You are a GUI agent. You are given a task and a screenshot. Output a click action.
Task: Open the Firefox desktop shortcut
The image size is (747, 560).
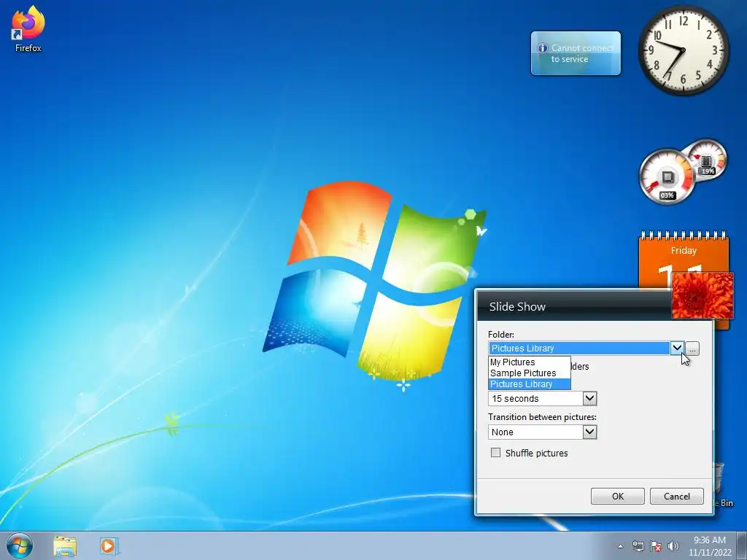(x=28, y=28)
